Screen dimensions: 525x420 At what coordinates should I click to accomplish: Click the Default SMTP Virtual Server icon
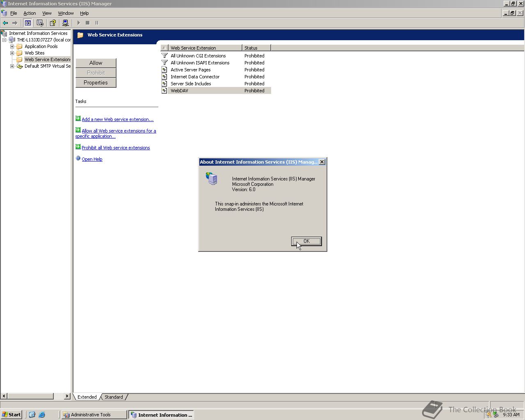19,66
